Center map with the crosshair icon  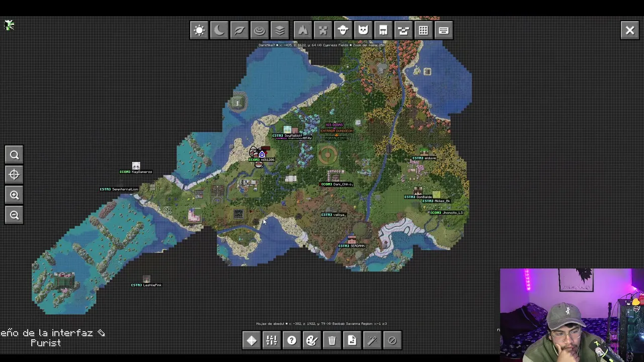point(14,175)
